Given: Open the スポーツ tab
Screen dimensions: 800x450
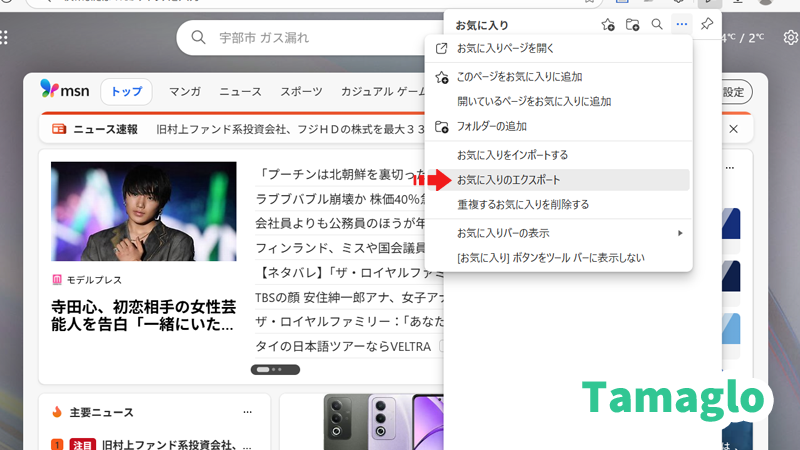Looking at the screenshot, I should pos(301,91).
